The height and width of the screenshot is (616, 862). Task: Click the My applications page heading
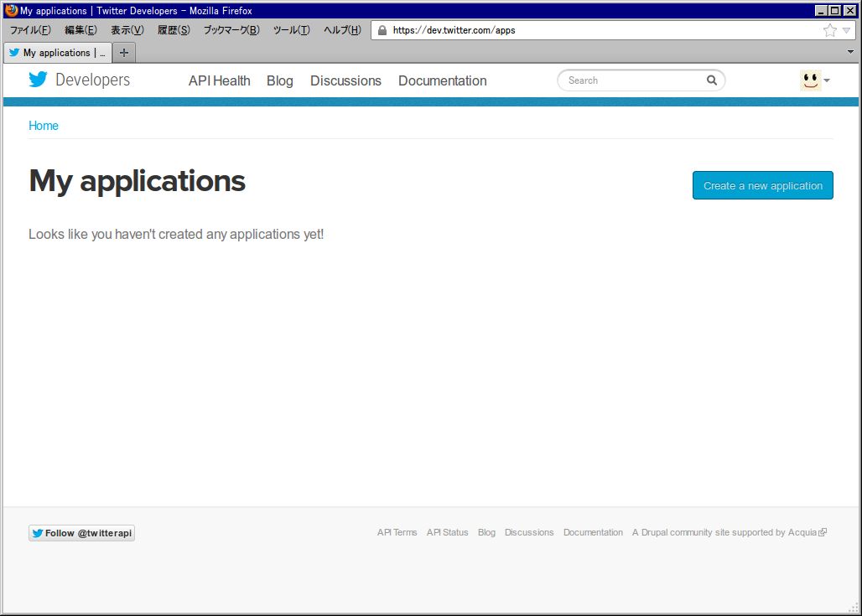(137, 181)
